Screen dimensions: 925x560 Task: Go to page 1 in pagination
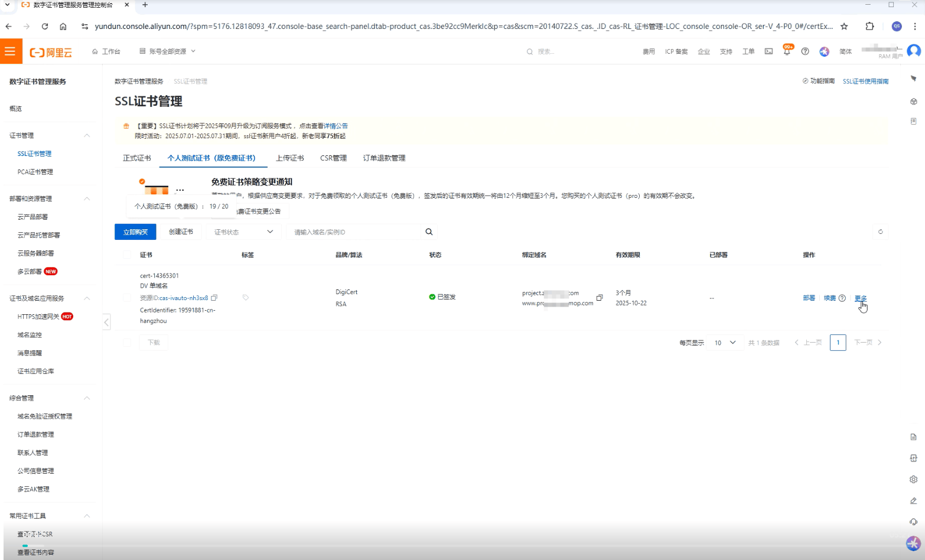[x=838, y=343]
